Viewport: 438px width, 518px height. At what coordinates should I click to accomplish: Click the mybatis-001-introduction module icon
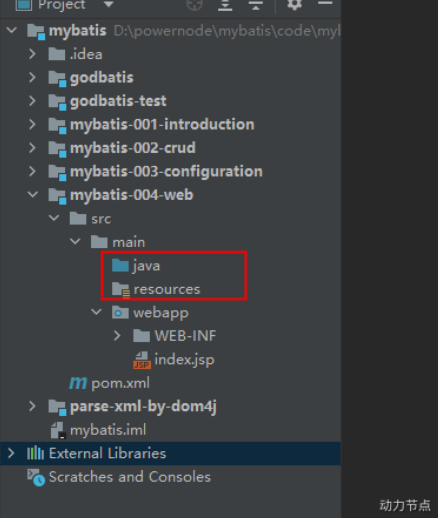(57, 126)
